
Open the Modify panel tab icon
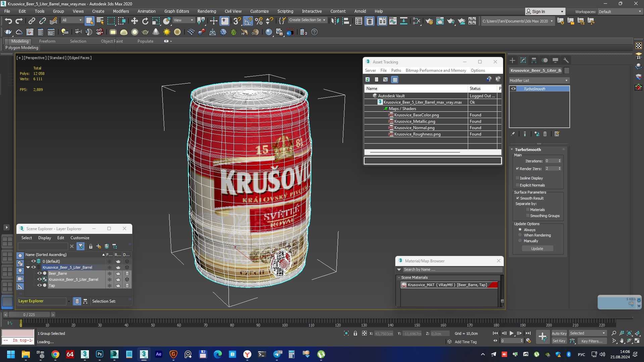[x=523, y=60]
